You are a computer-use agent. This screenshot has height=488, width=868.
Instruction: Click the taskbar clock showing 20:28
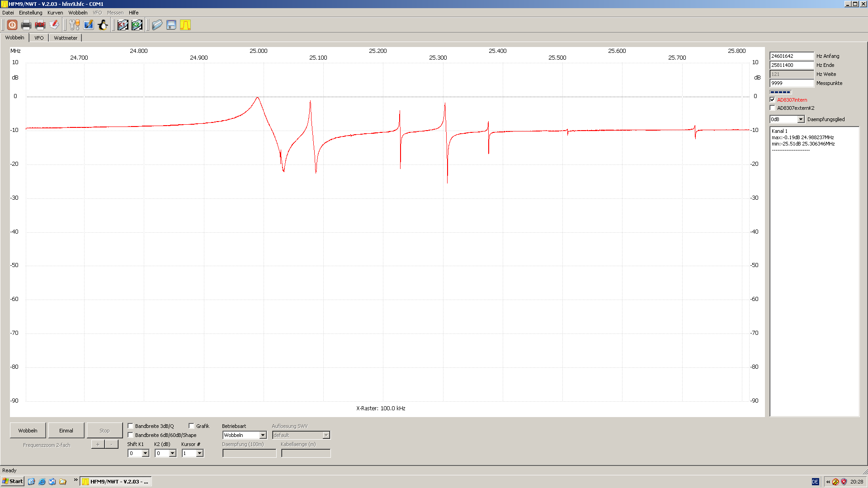coord(856,482)
